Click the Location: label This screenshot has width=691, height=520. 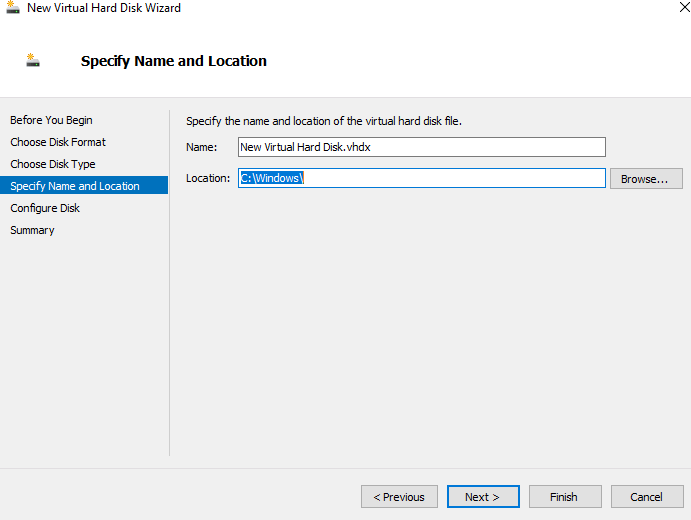click(x=208, y=178)
